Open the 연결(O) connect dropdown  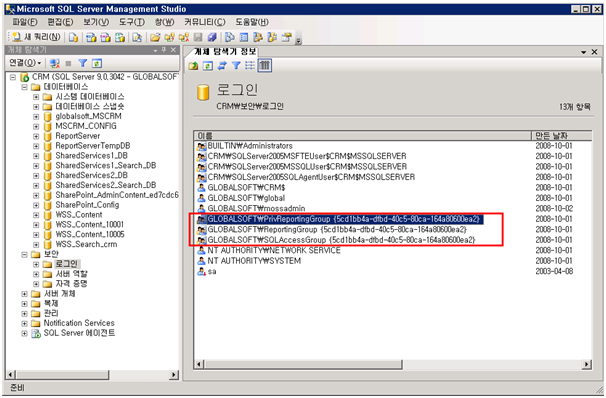click(25, 63)
